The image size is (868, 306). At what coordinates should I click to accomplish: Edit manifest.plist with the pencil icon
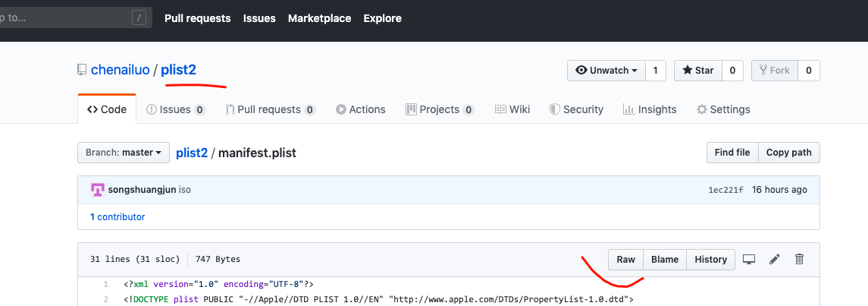click(x=774, y=260)
